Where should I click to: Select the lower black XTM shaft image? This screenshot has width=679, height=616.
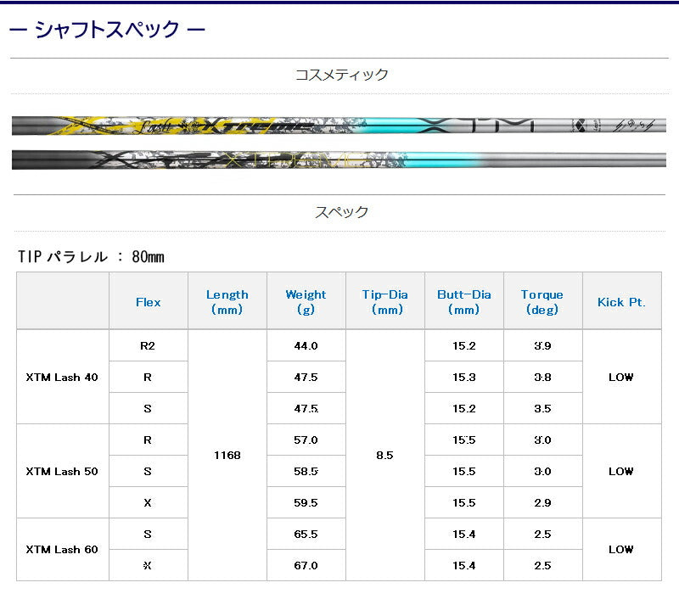[339, 160]
